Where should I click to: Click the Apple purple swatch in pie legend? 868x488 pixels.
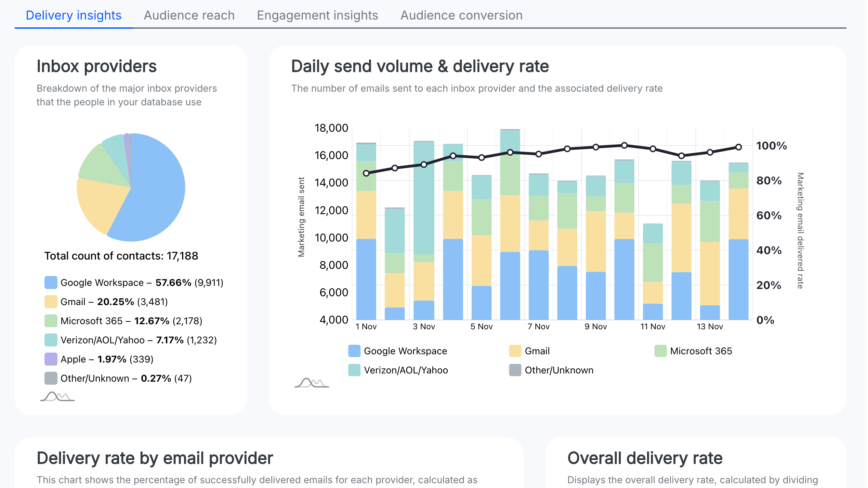click(51, 359)
